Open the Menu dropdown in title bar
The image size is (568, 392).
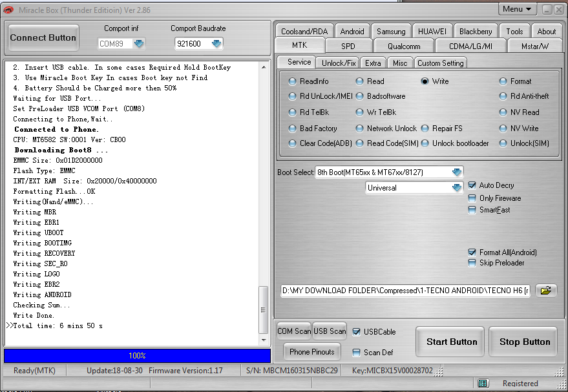(x=517, y=9)
